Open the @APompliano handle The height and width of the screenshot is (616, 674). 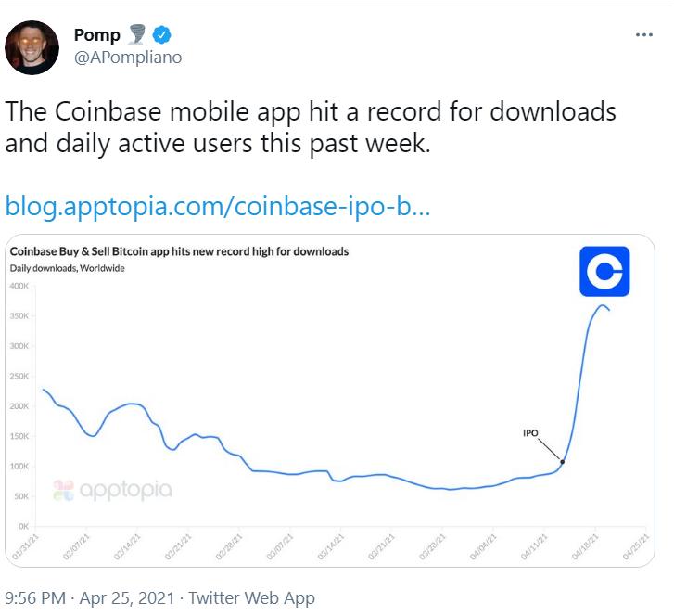tap(128, 58)
